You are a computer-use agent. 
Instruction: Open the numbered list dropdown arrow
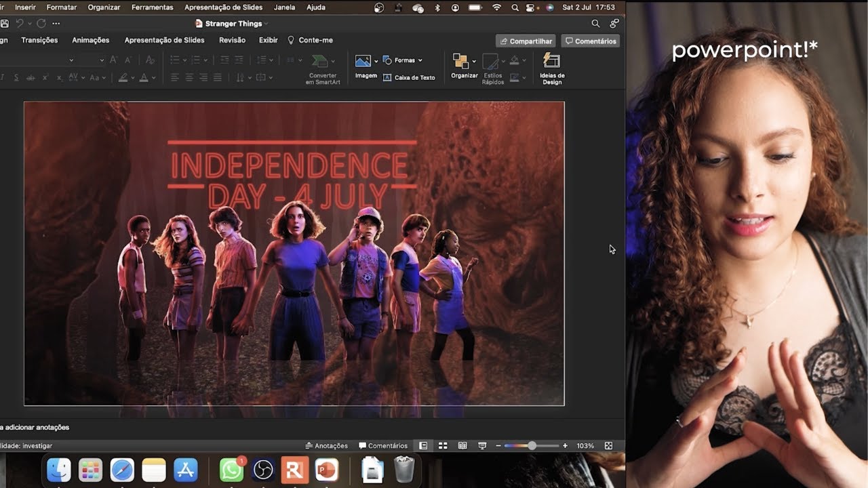tap(206, 60)
